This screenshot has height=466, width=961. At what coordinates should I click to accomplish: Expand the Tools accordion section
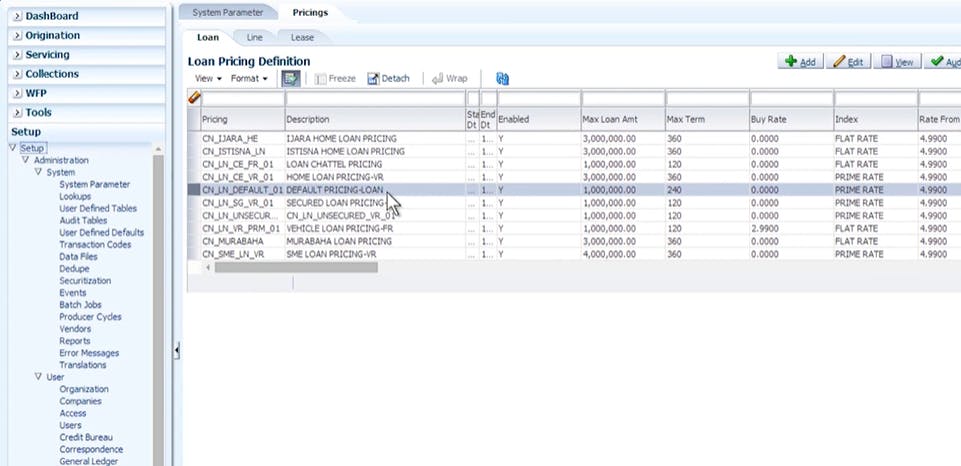(18, 113)
